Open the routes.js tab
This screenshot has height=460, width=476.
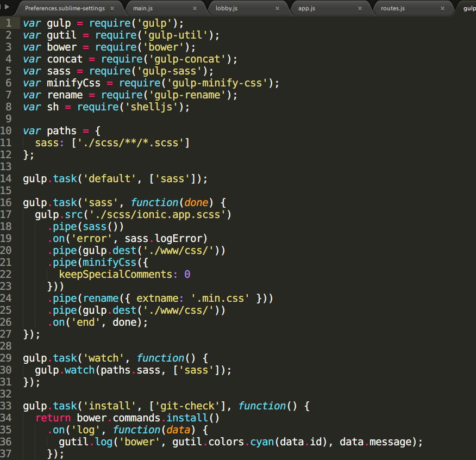(393, 8)
